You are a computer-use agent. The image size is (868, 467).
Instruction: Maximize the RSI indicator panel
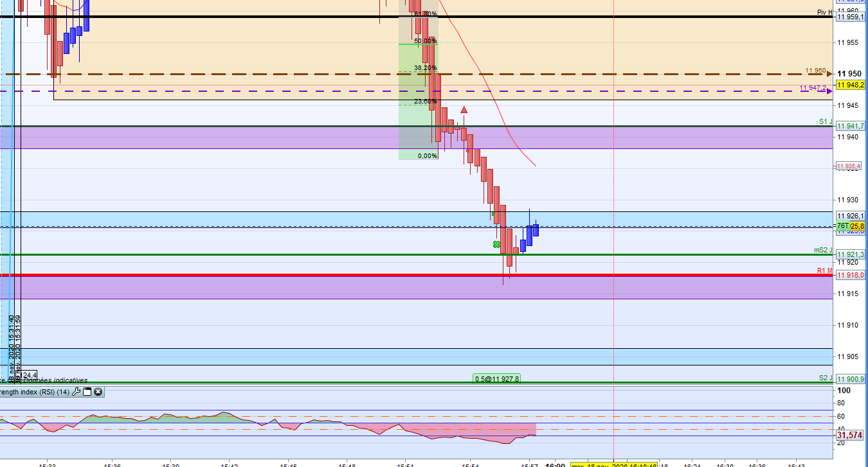[x=87, y=391]
